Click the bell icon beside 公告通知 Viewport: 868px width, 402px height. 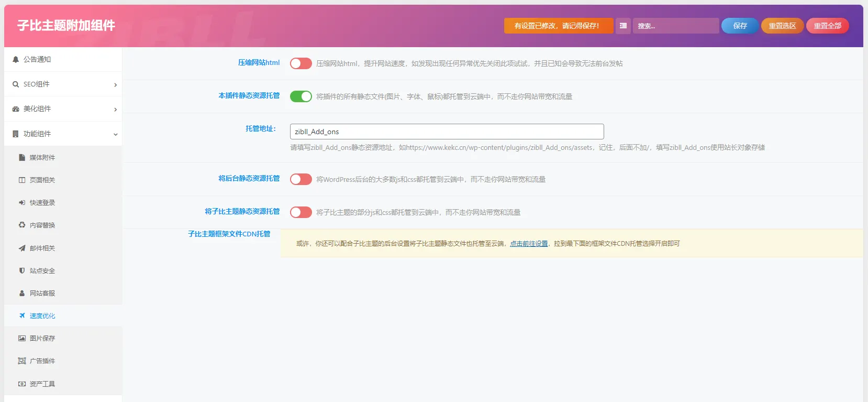pyautogui.click(x=16, y=60)
